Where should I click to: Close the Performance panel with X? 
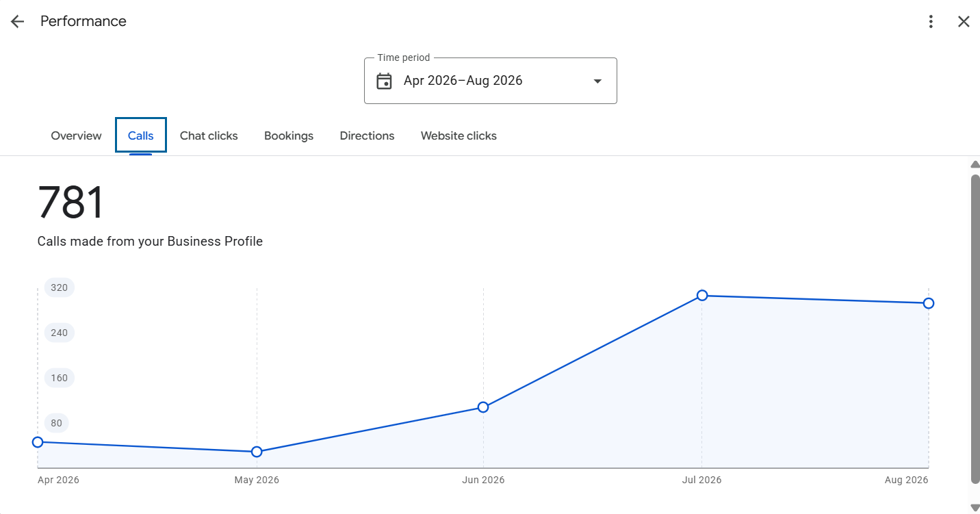coord(964,21)
